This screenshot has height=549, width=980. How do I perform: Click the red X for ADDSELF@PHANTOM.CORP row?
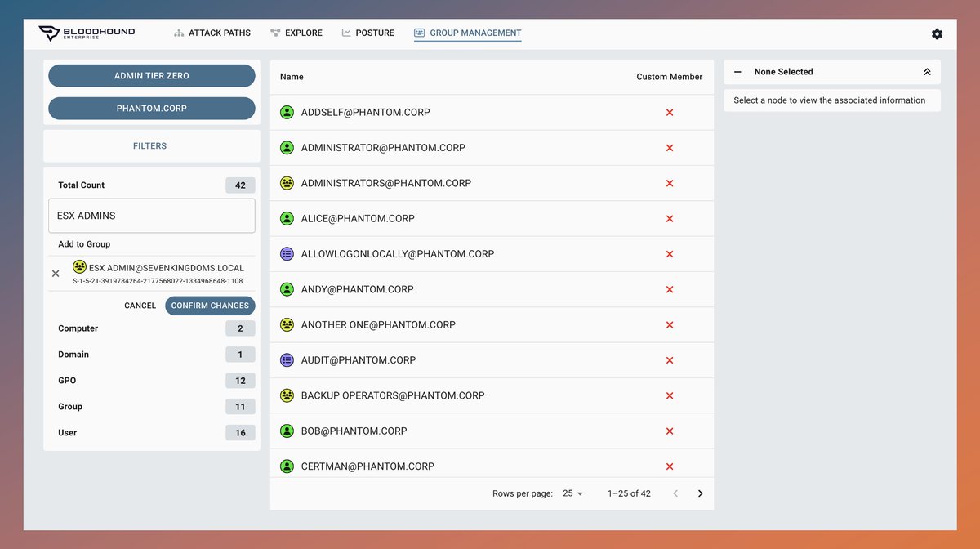pos(670,113)
